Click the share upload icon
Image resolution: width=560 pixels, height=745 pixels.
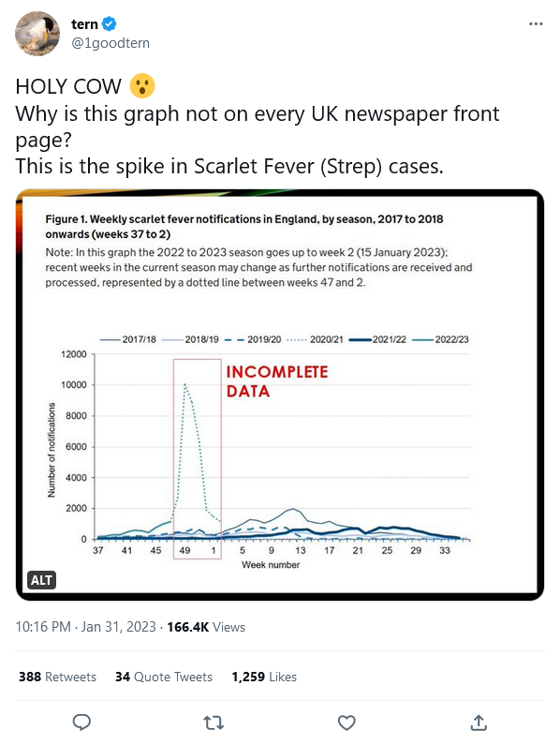click(479, 723)
